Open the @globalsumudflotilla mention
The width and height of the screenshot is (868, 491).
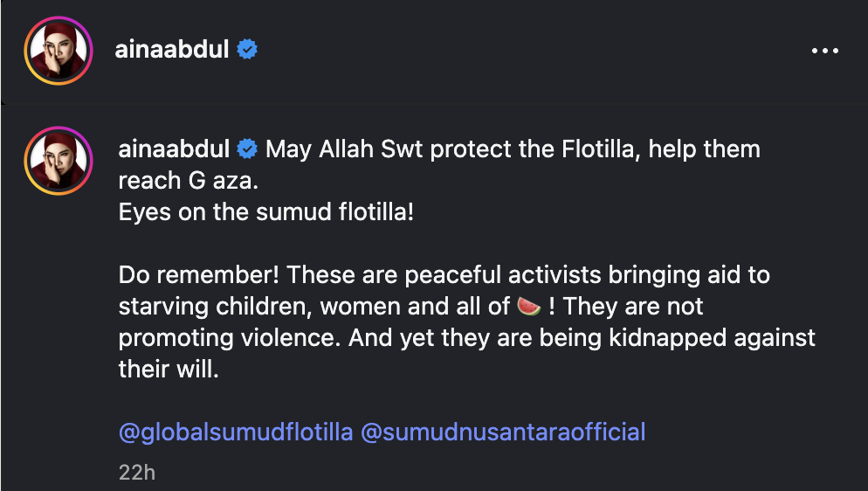(x=236, y=432)
